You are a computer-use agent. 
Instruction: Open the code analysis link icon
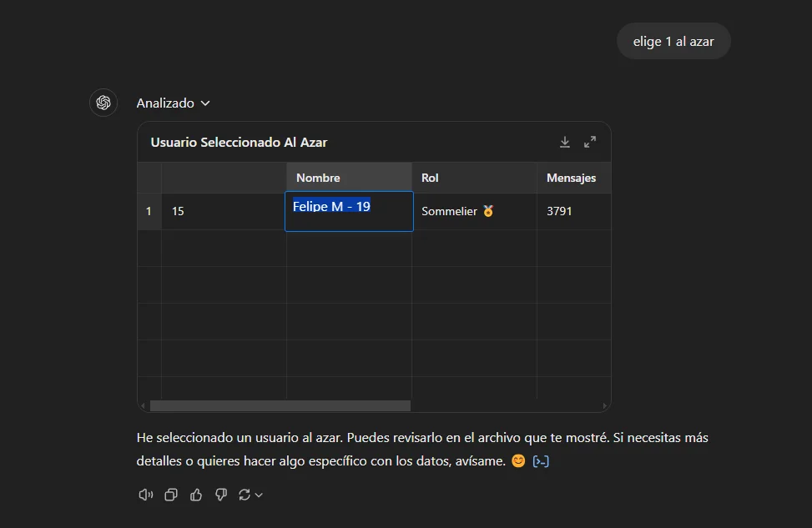(541, 461)
